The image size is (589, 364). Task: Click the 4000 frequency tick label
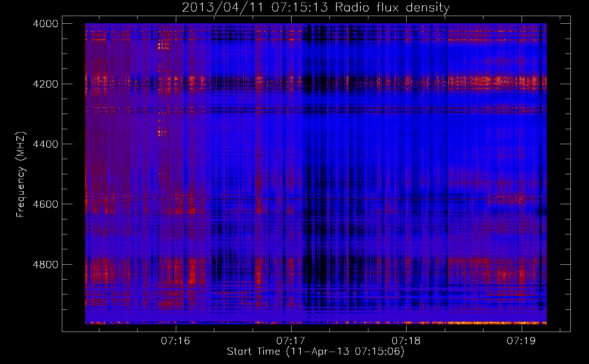point(46,24)
